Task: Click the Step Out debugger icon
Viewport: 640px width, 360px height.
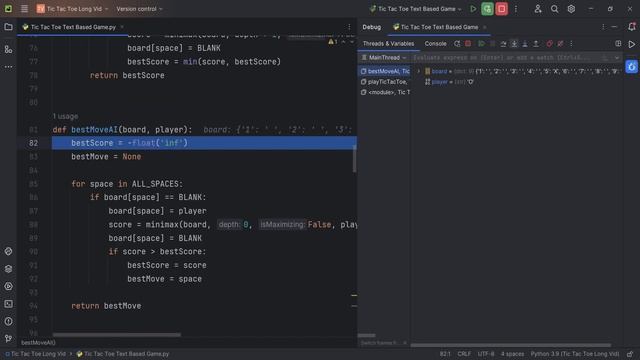Action: 536,44
